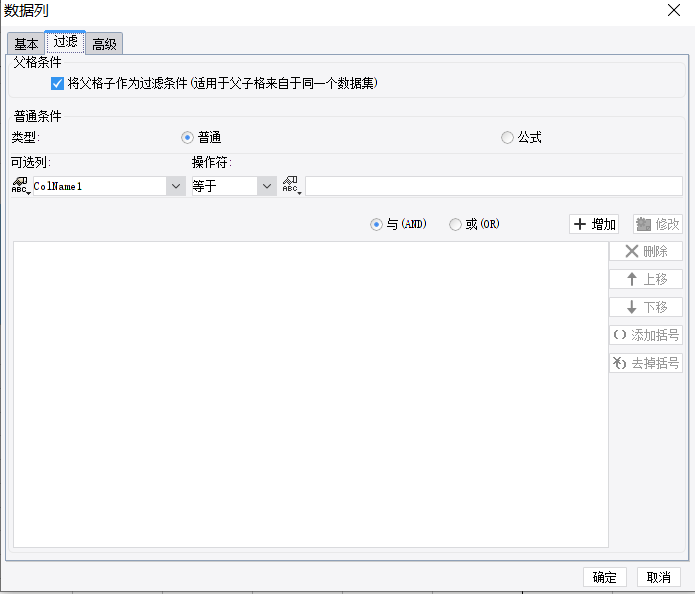Click inside the conditions list area
Screen dimensions: 695x594
tap(311, 395)
